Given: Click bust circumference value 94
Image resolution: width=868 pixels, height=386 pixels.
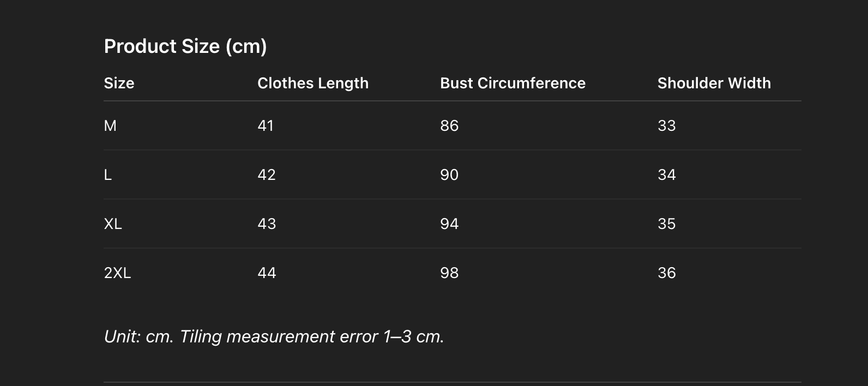Looking at the screenshot, I should pos(449,224).
